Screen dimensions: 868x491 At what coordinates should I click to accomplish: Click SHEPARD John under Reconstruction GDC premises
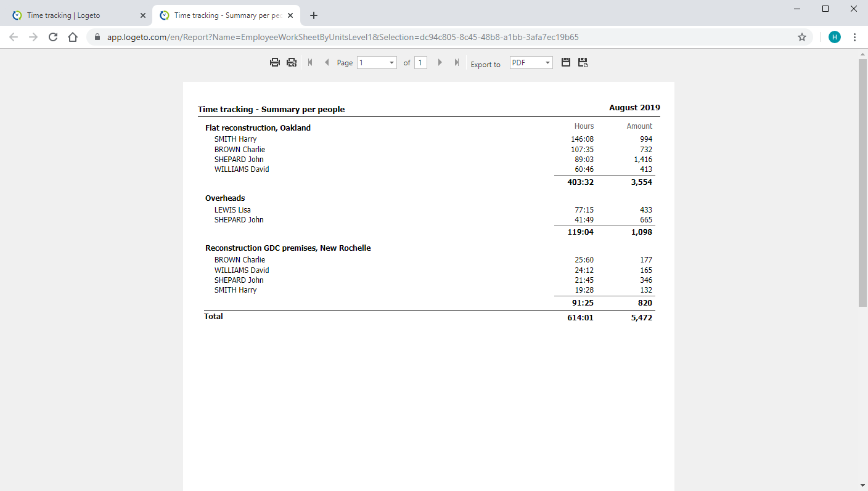click(239, 280)
